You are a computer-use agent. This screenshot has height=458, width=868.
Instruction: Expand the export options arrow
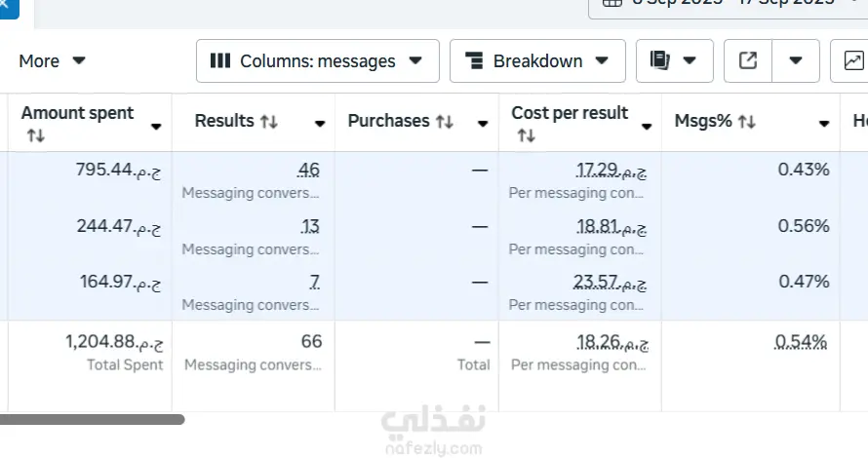(796, 60)
